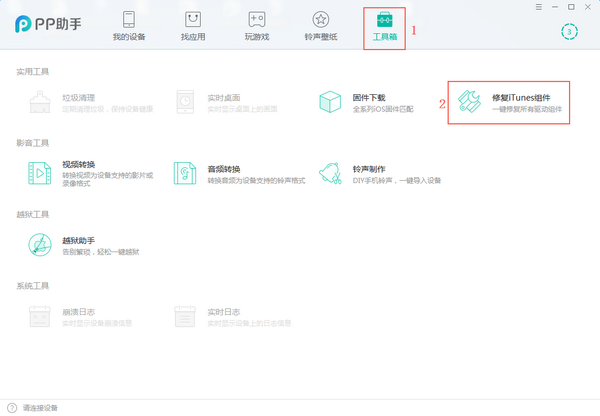Click the help question mark icon
This screenshot has width=600, height=416.
click(11, 408)
